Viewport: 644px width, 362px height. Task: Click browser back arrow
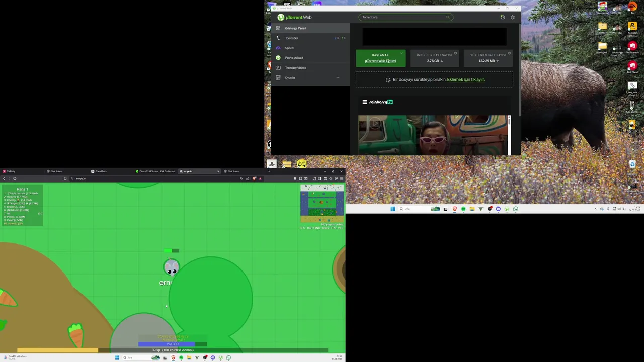coord(4,178)
